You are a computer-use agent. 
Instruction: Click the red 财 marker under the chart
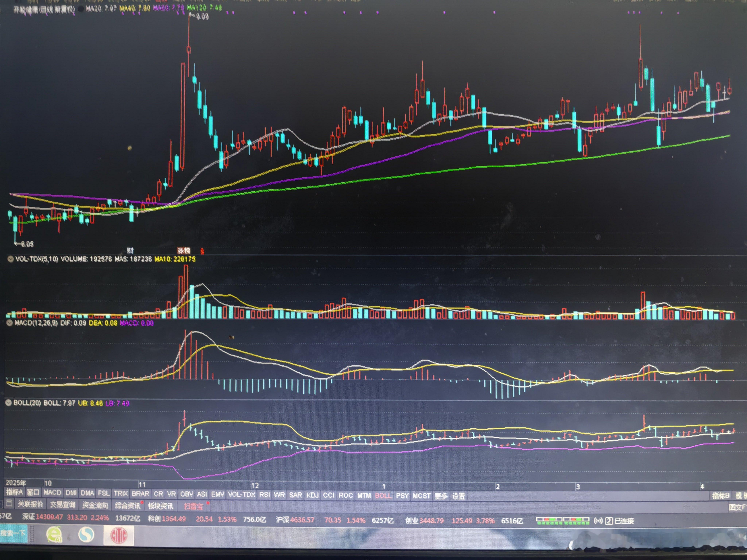(130, 250)
